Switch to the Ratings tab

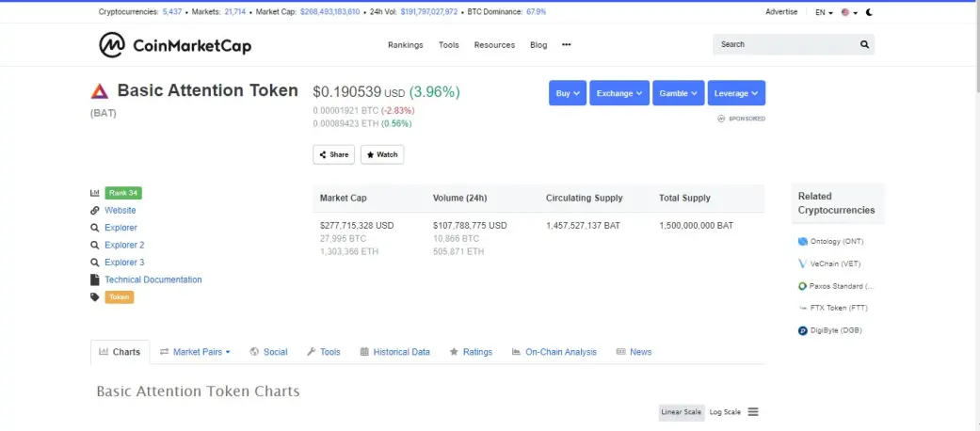click(472, 352)
